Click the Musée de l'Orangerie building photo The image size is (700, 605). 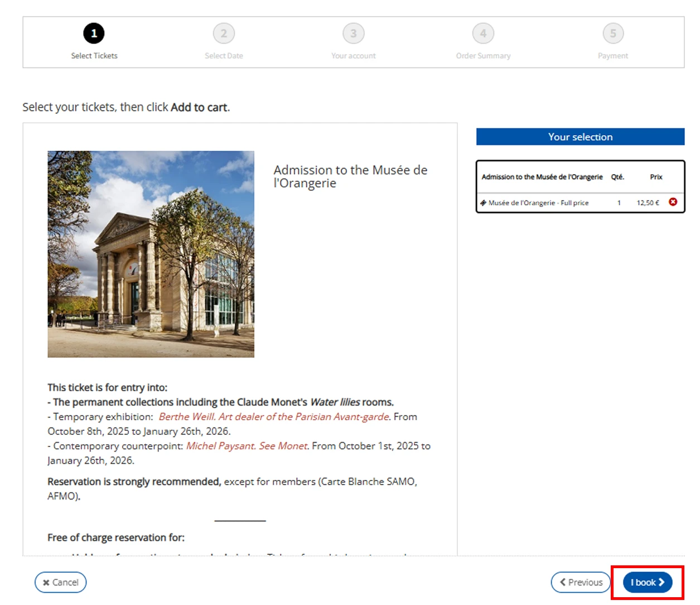click(x=151, y=254)
